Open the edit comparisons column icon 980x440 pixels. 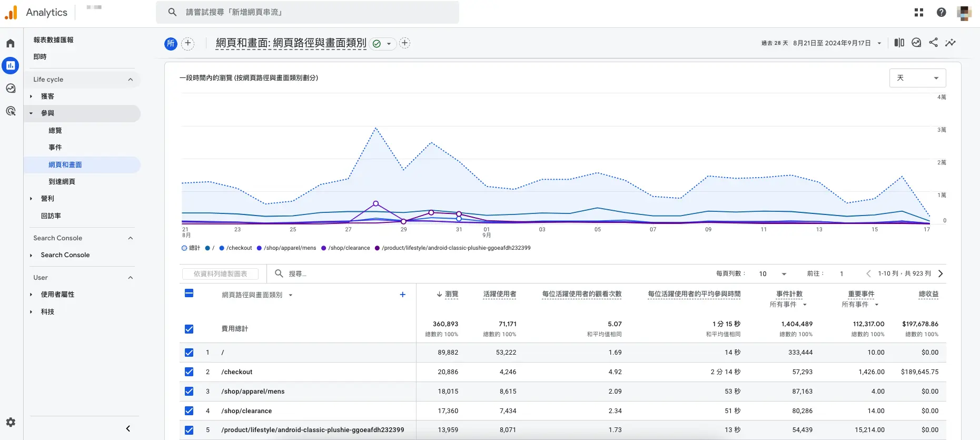tap(899, 43)
